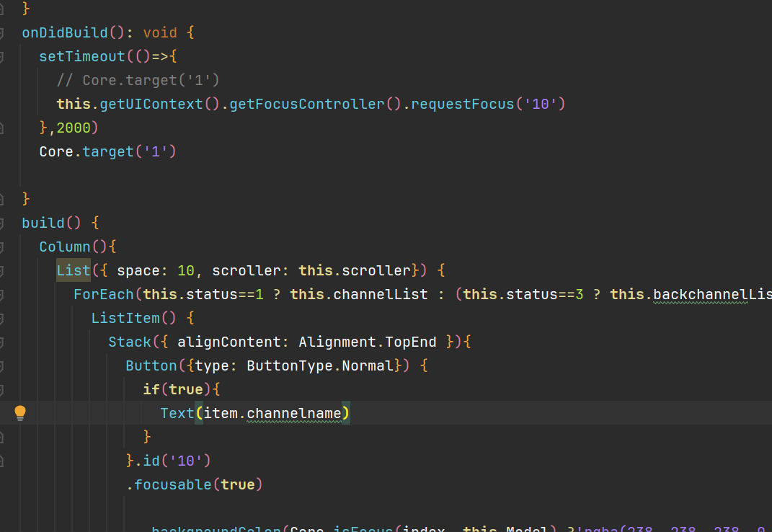Screen dimensions: 772x532
Task: Click ButtonType.Normal in the Button declaration
Action: pos(320,365)
